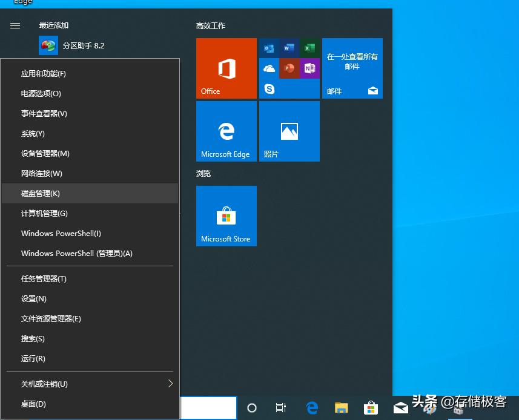Open Task View on the taskbar
The width and height of the screenshot is (519, 420).
281,408
